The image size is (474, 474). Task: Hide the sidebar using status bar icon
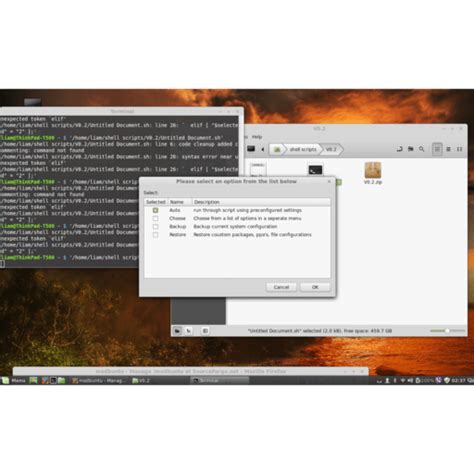click(x=205, y=331)
